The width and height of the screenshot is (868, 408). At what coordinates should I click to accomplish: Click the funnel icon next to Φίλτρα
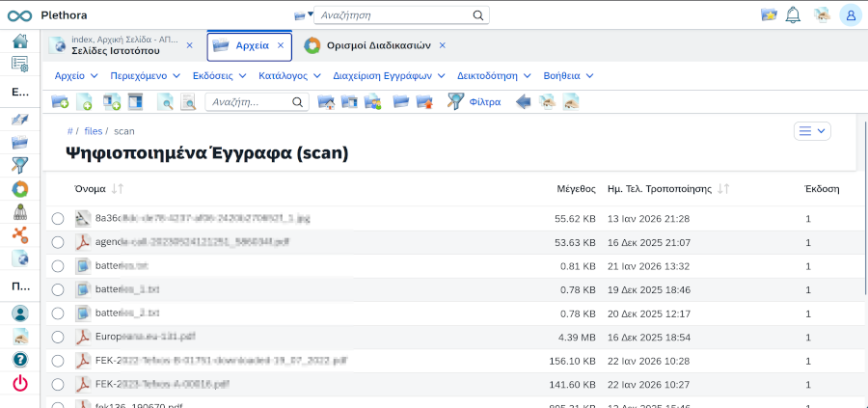[x=455, y=102]
